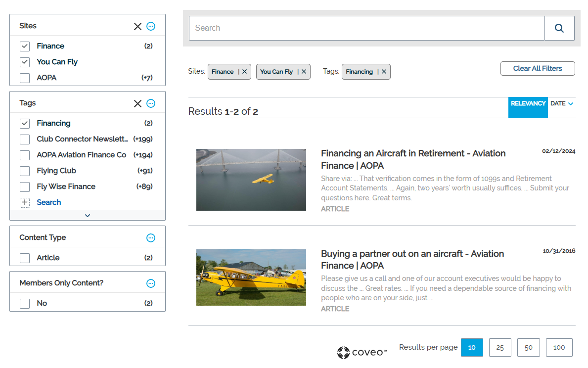Viewport: 588px width, 368px height.
Task: Show 50 results per page
Action: pos(528,347)
